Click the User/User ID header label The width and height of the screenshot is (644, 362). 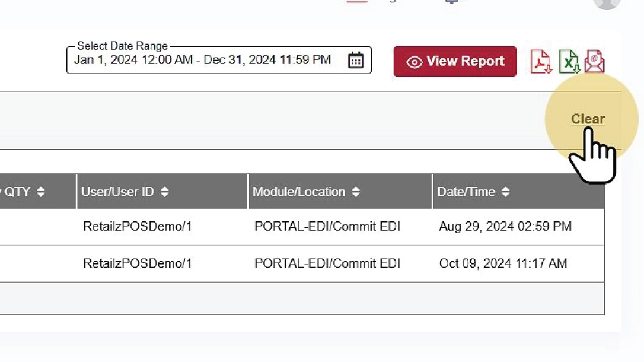117,192
